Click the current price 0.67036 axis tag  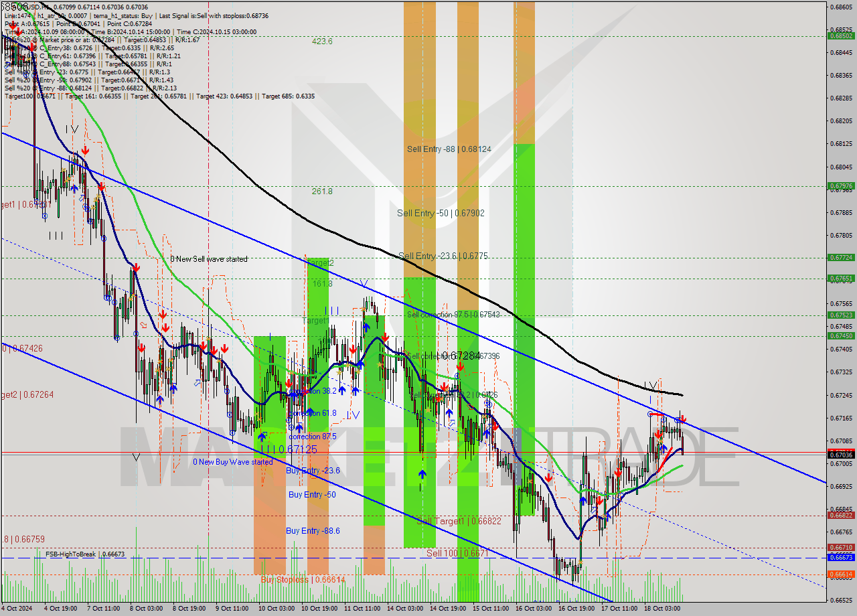pos(841,455)
